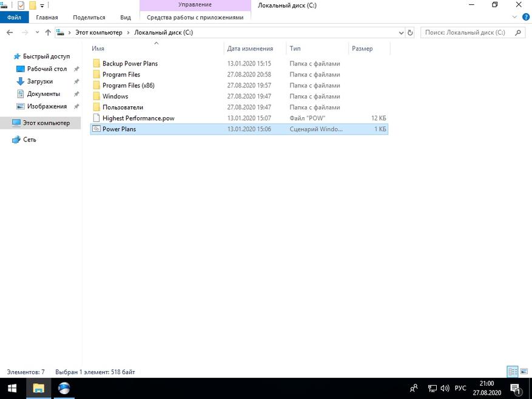Click the network status tray icon
Image resolution: width=532 pixels, height=399 pixels.
(x=432, y=388)
